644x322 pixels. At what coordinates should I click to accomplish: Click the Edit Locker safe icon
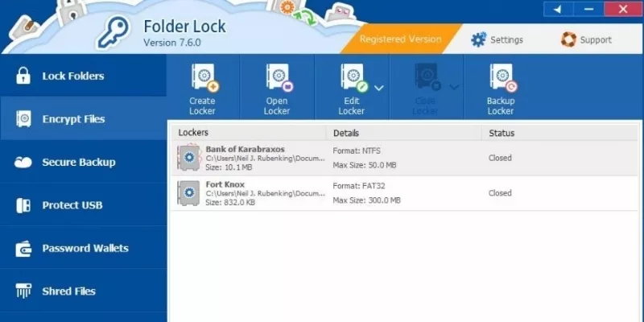354,77
